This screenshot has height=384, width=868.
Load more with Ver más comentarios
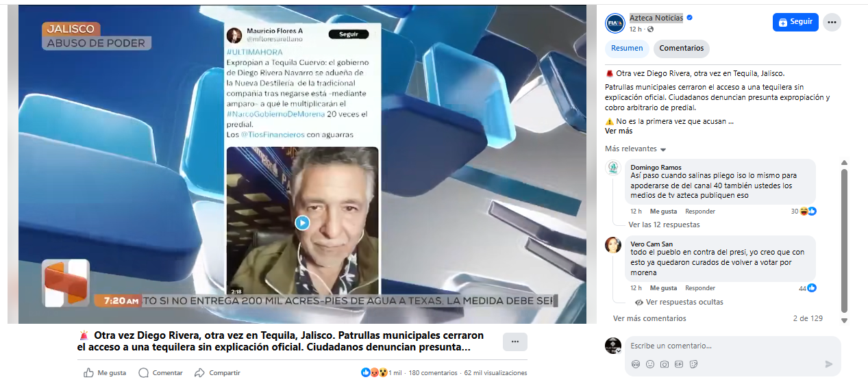click(649, 318)
